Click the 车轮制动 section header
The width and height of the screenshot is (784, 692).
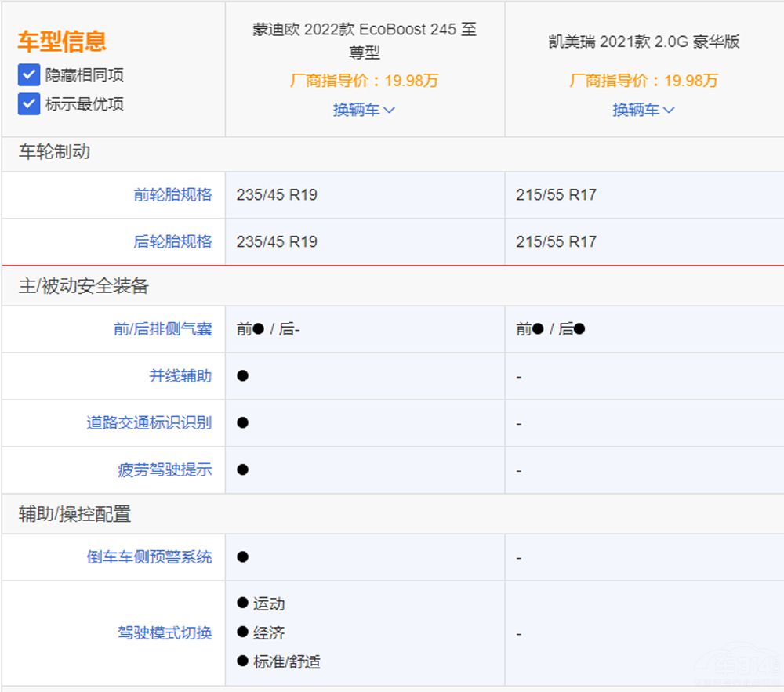tap(54, 152)
